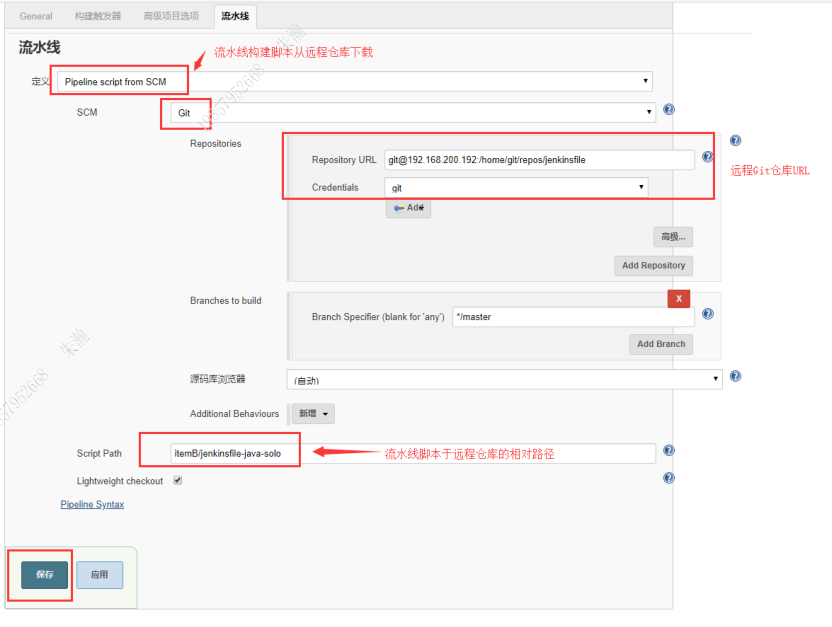Expand the 源码库浏览器 dropdown
832x627 pixels.
tap(504, 380)
